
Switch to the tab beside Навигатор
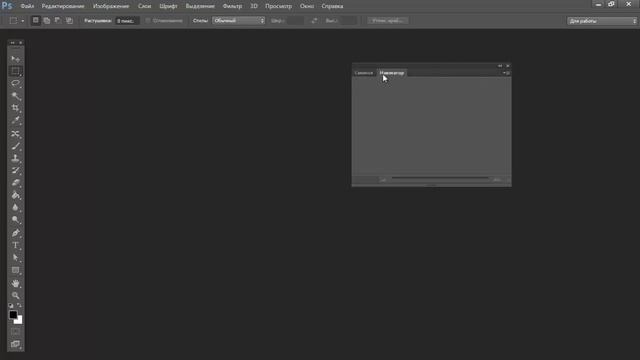pos(364,73)
